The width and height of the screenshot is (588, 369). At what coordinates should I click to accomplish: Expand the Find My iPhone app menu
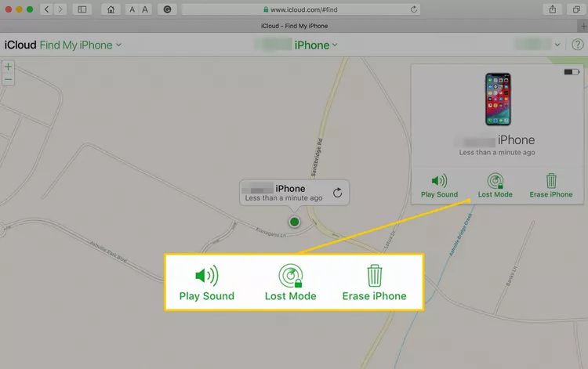click(x=80, y=45)
